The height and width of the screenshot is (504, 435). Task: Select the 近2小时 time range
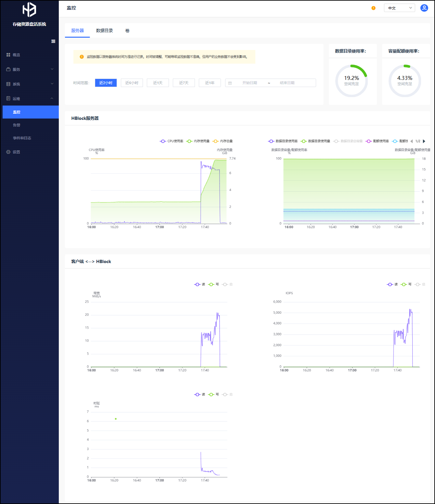click(x=106, y=83)
